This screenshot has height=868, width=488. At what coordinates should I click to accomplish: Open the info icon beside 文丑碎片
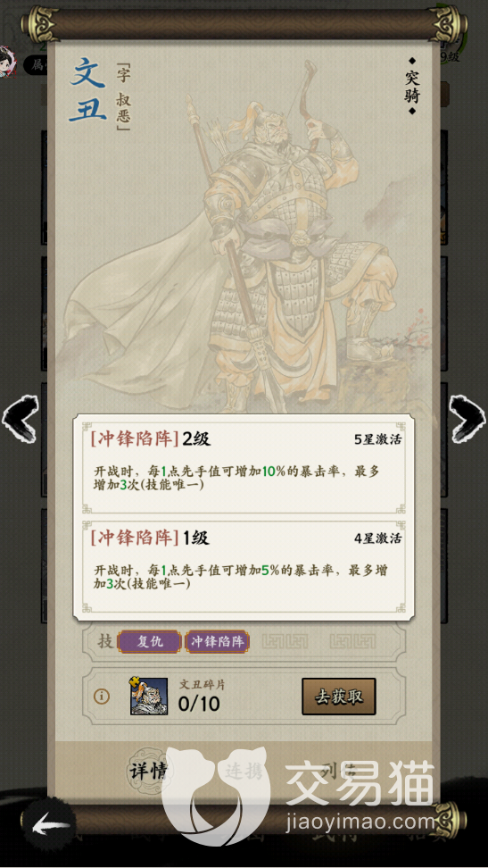(101, 697)
